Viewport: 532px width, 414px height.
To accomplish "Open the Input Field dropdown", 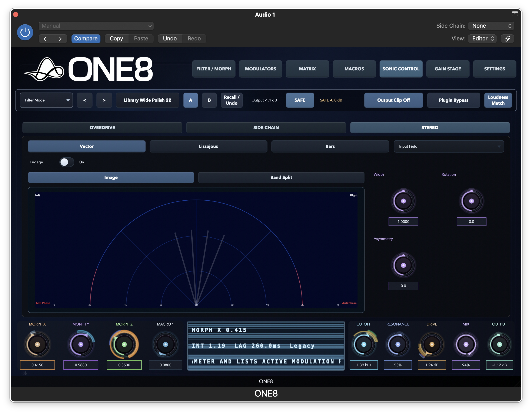I will point(449,146).
